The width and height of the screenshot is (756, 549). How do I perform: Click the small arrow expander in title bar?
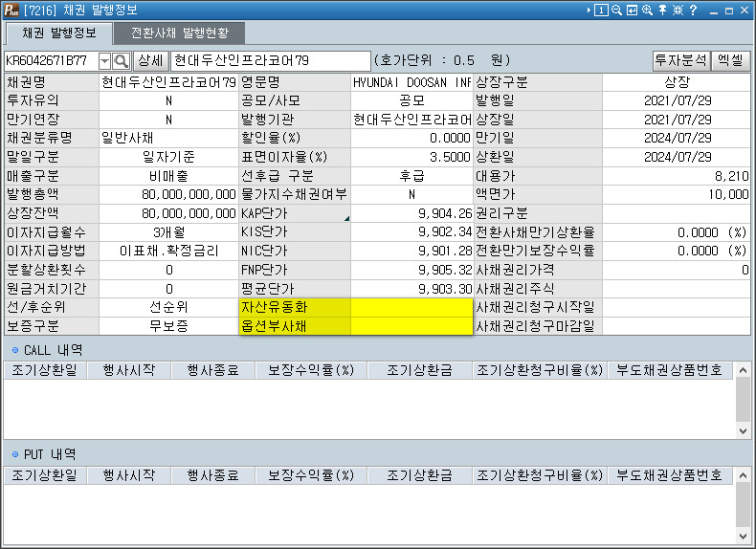(589, 11)
